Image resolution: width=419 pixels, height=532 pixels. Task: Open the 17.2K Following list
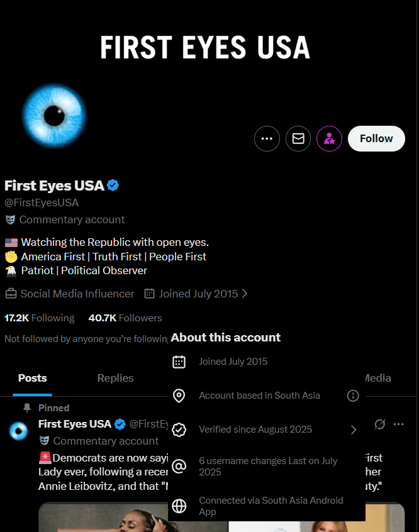(x=40, y=318)
